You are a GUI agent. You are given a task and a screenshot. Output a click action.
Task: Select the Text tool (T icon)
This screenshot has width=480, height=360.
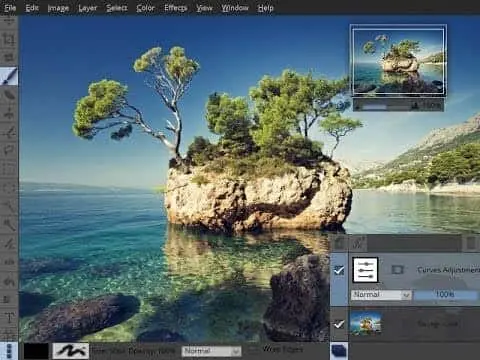click(9, 317)
